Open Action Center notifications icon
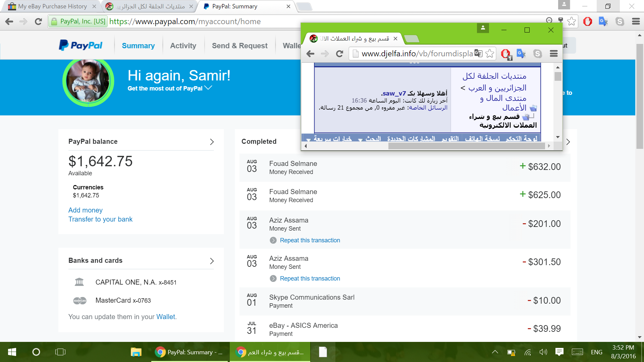Image resolution: width=644 pixels, height=362 pixels. coord(559,352)
